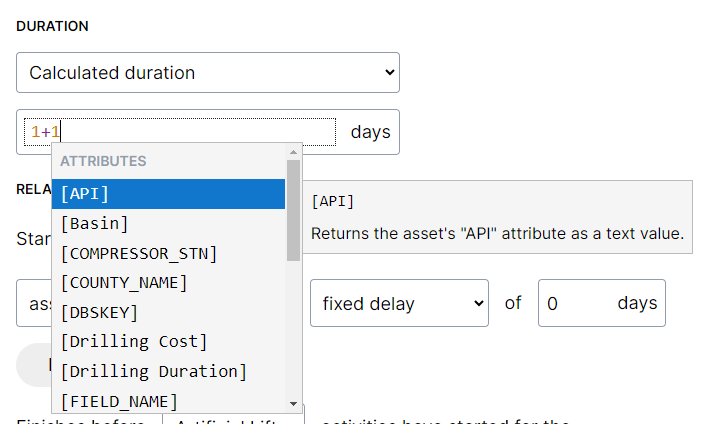Open the Calculated duration dropdown

pyautogui.click(x=207, y=73)
